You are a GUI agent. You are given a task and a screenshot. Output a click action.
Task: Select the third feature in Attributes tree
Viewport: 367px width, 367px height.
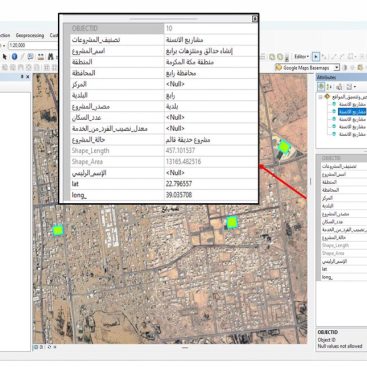(352, 119)
